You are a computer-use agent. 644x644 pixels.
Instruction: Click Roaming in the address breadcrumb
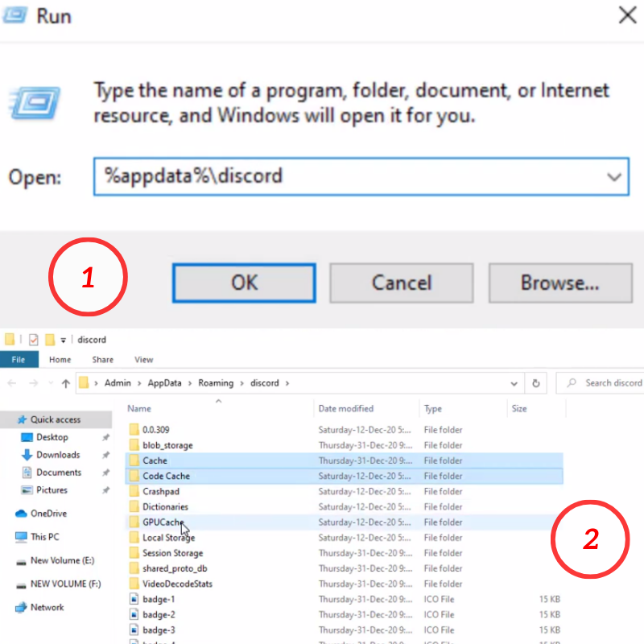click(x=216, y=383)
